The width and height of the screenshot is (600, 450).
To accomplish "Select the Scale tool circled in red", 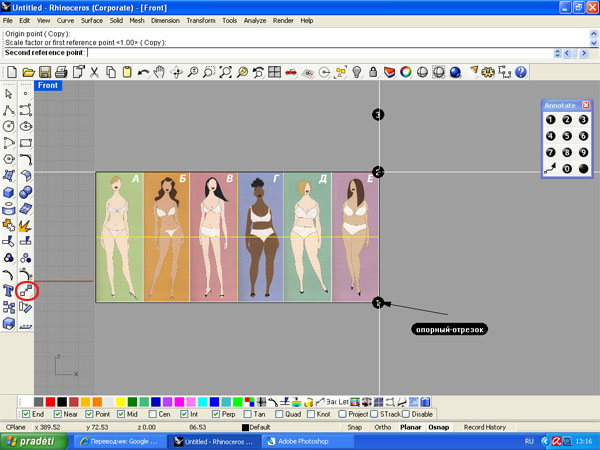I will pyautogui.click(x=27, y=291).
